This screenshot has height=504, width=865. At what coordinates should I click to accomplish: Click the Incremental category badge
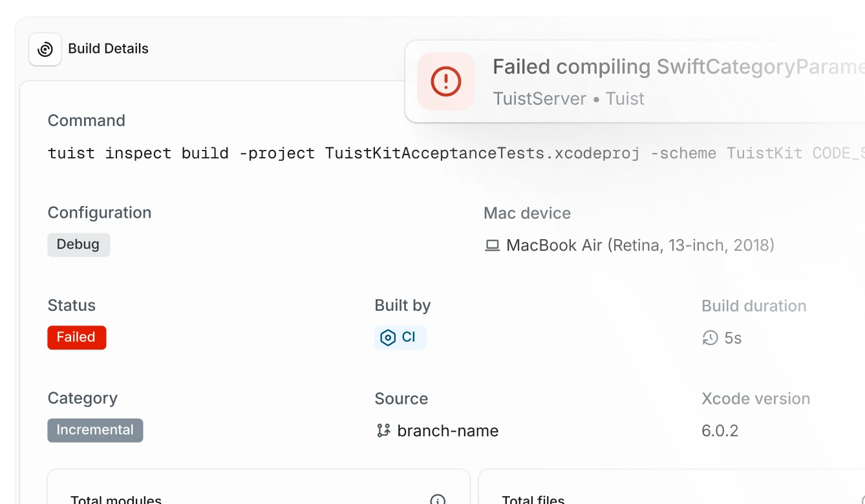(95, 430)
